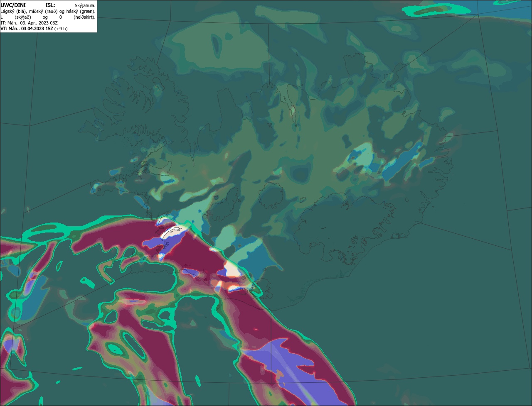Click the "(skýjað)" legend text
Screen dimensions: 532x406
[23, 17]
